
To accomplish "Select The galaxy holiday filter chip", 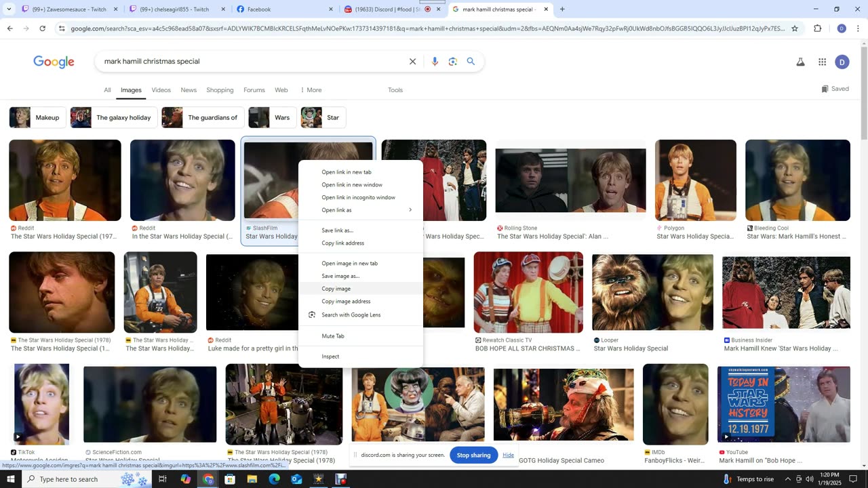I will point(114,117).
